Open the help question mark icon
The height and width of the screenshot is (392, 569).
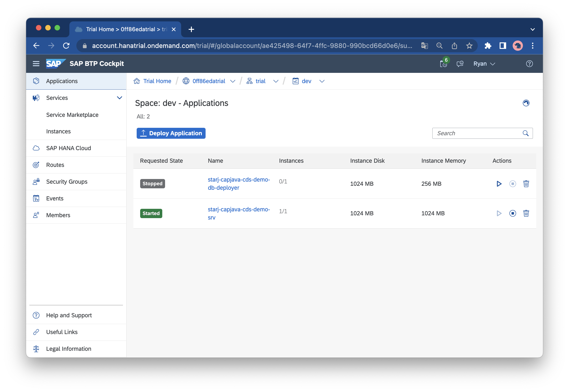click(x=529, y=64)
